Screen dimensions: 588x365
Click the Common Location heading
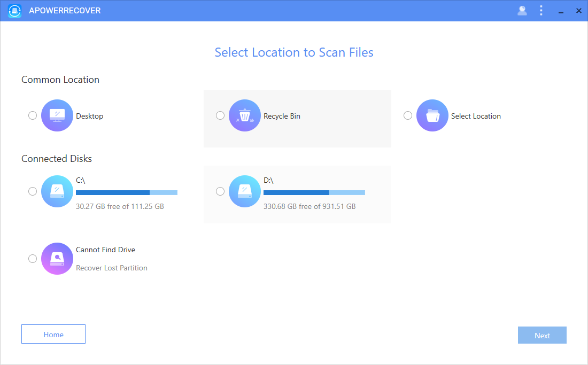point(60,80)
